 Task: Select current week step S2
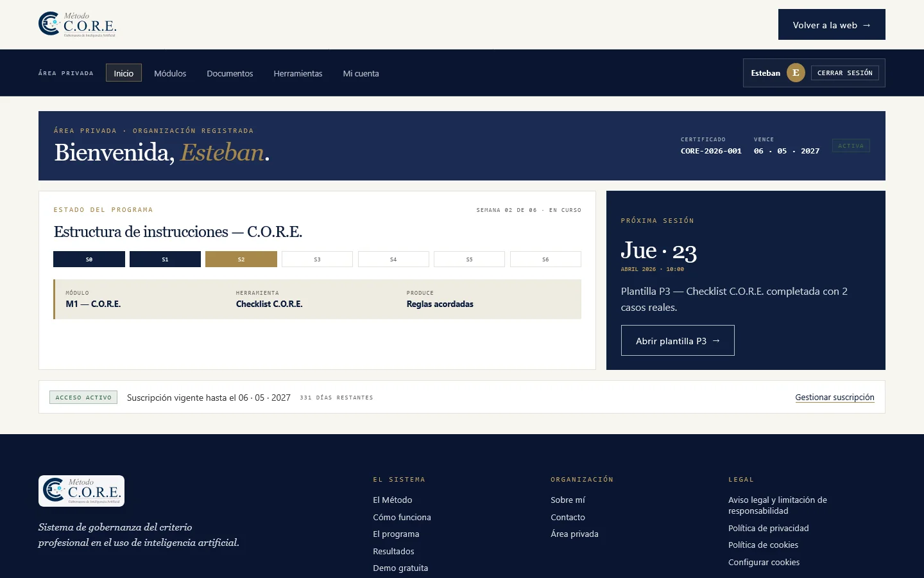(241, 259)
